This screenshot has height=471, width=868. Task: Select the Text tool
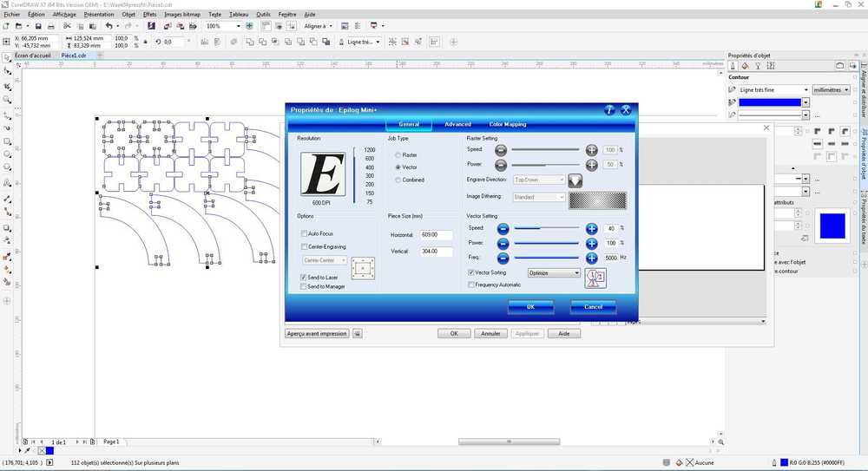click(7, 183)
